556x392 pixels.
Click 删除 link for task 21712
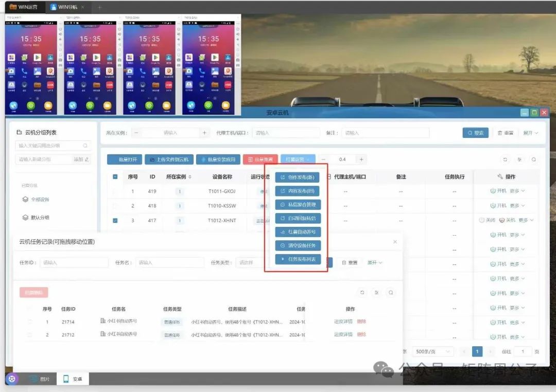361,334
